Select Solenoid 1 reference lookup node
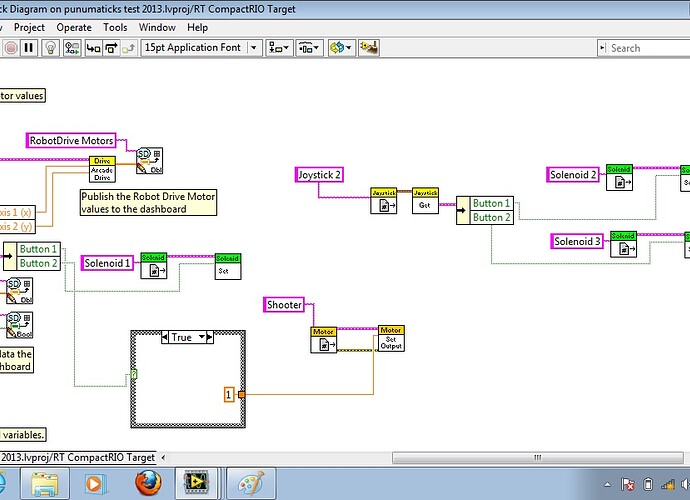Viewport: 690px width, 500px height. tap(154, 265)
